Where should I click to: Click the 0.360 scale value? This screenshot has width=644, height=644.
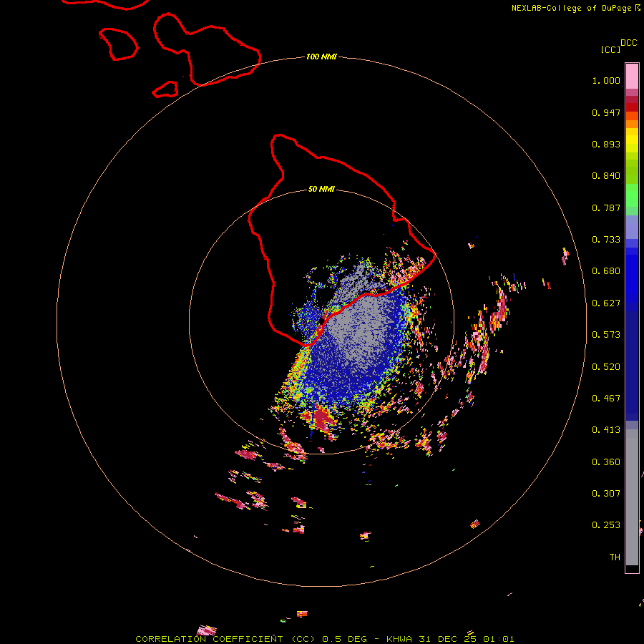coord(606,462)
